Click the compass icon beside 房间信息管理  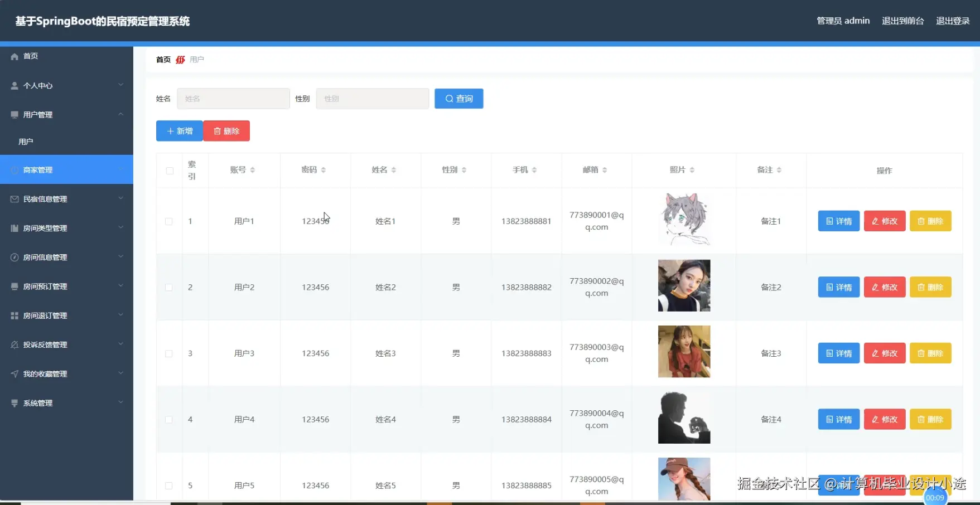[x=15, y=258]
